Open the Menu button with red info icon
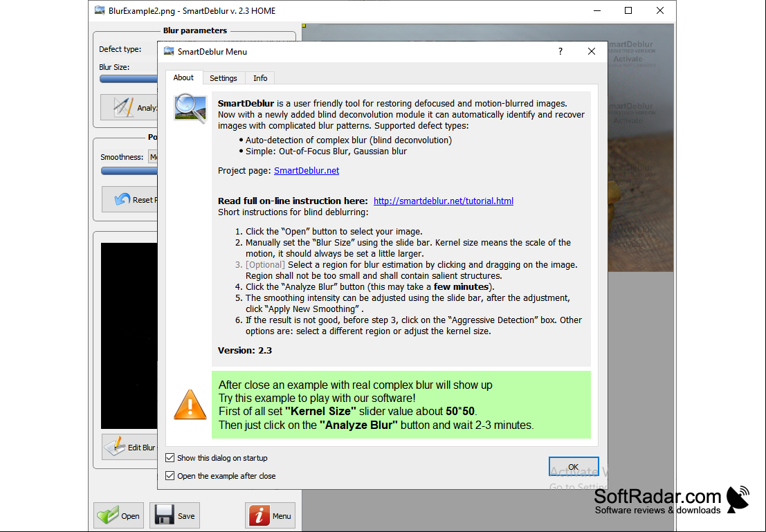The height and width of the screenshot is (532, 766). [x=270, y=515]
